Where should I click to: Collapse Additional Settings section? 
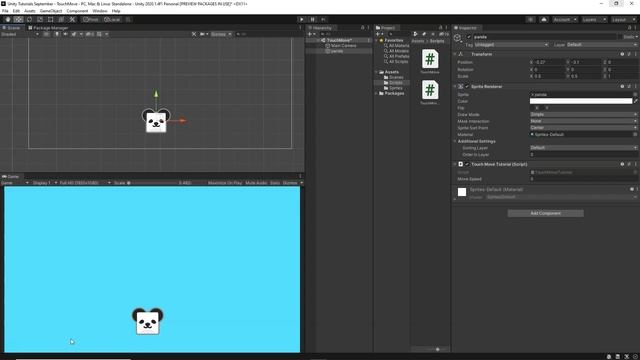point(455,141)
